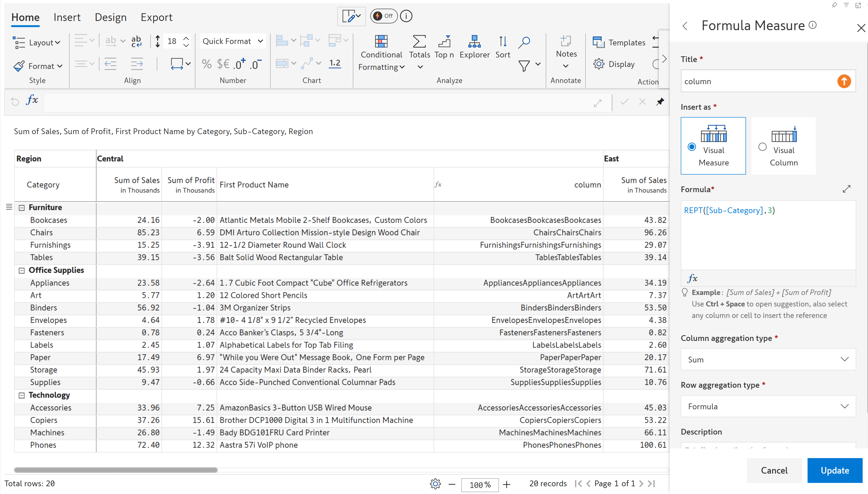Screen dimensions: 868x494
Task: Collapse the Office Supplies category
Action: [x=22, y=271]
